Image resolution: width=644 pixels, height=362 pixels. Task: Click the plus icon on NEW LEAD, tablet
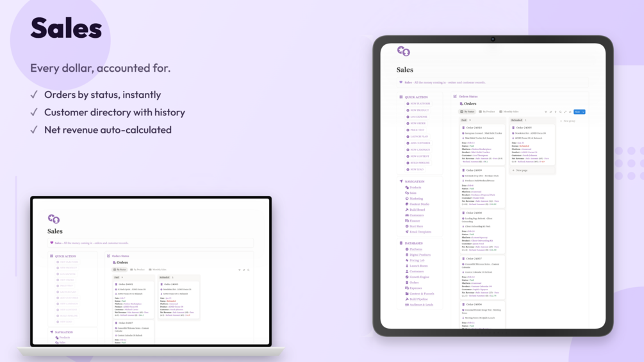point(408,169)
